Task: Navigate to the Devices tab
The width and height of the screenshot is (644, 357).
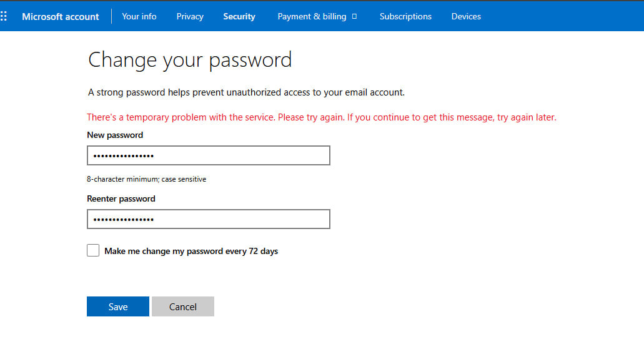Action: (466, 16)
